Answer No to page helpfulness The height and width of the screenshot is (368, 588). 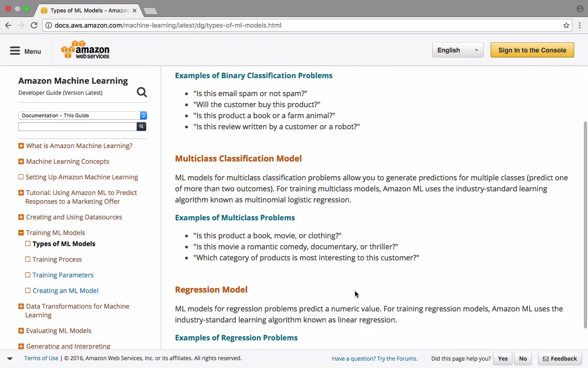pyautogui.click(x=523, y=359)
